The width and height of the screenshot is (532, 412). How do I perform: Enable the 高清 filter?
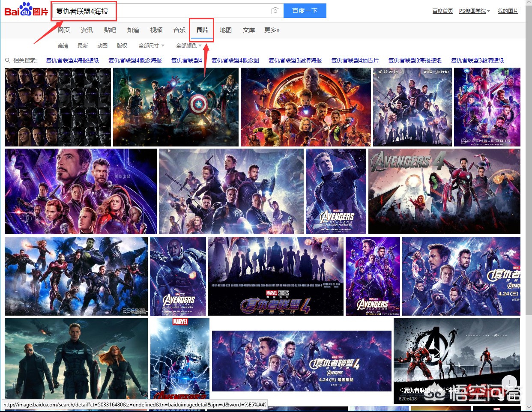[x=63, y=45]
